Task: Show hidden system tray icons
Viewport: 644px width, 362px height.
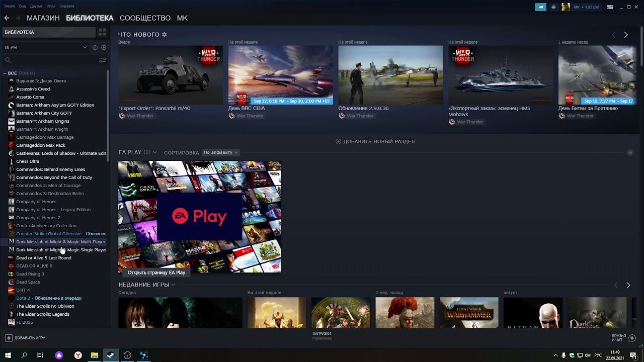Action: (x=555, y=355)
